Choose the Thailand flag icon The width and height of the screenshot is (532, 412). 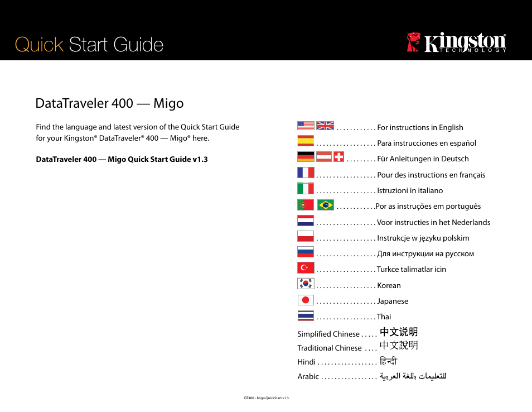pos(306,315)
